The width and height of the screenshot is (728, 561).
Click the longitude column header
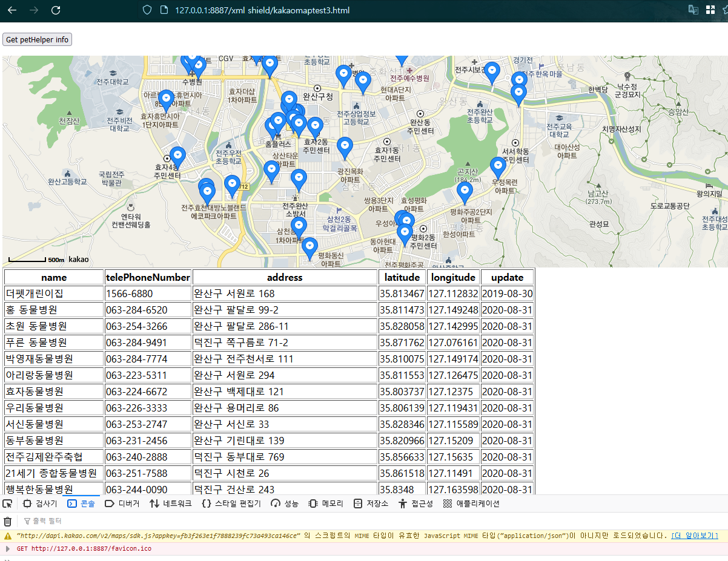click(x=453, y=277)
